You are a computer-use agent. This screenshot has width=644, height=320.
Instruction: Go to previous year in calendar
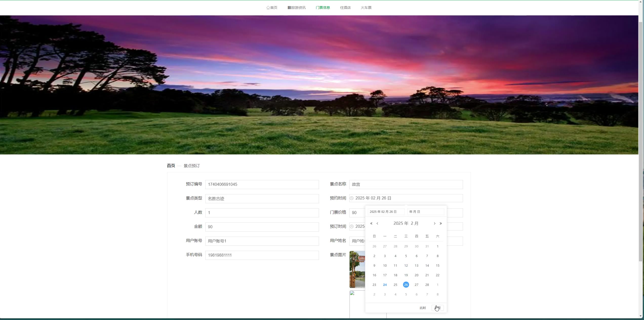[371, 223]
